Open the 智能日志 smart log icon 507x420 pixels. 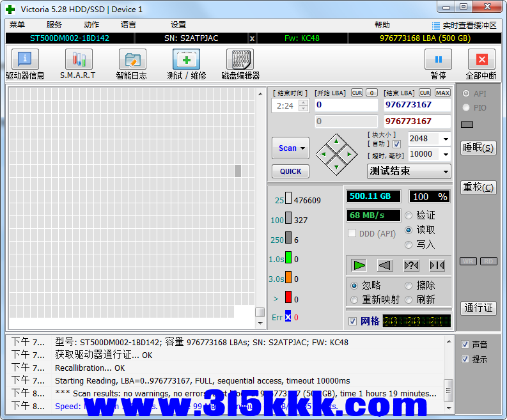pyautogui.click(x=132, y=60)
